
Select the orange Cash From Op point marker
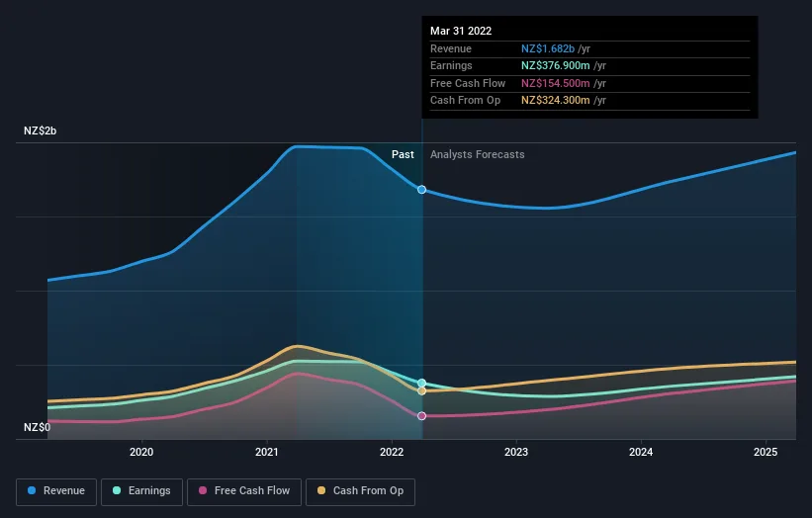(x=422, y=391)
